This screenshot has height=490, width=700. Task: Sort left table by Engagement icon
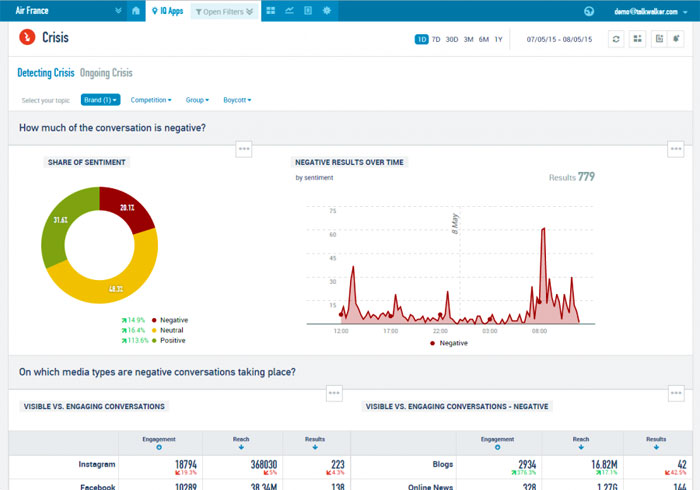click(x=159, y=448)
